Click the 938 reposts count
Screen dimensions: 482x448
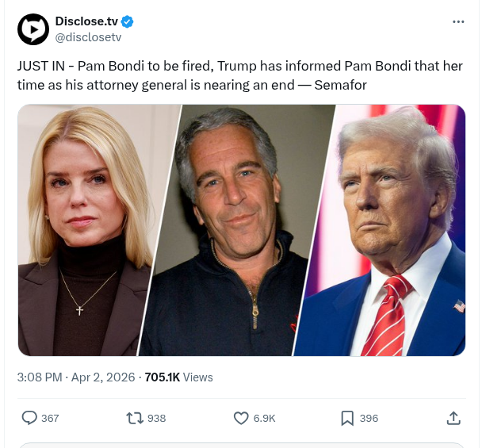(x=156, y=418)
